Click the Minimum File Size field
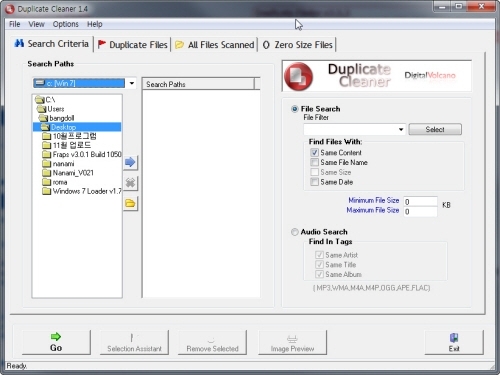 [x=420, y=201]
